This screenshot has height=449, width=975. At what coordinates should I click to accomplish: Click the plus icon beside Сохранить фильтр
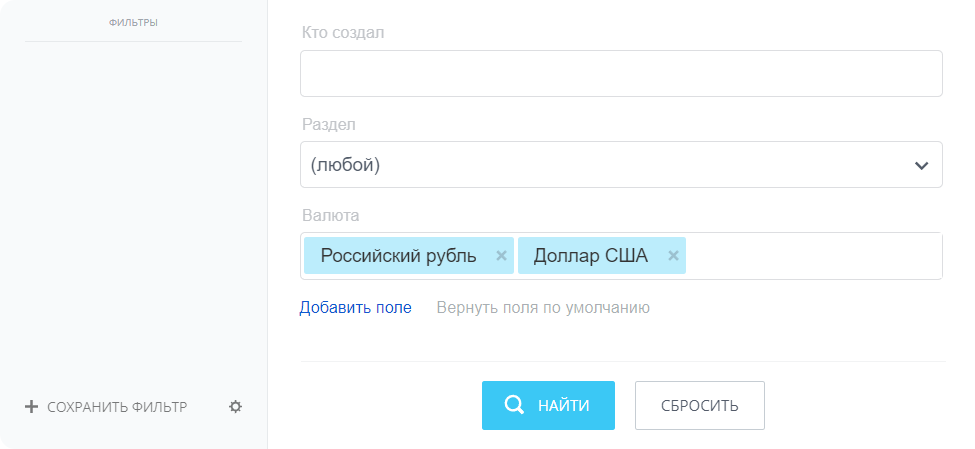tap(31, 407)
